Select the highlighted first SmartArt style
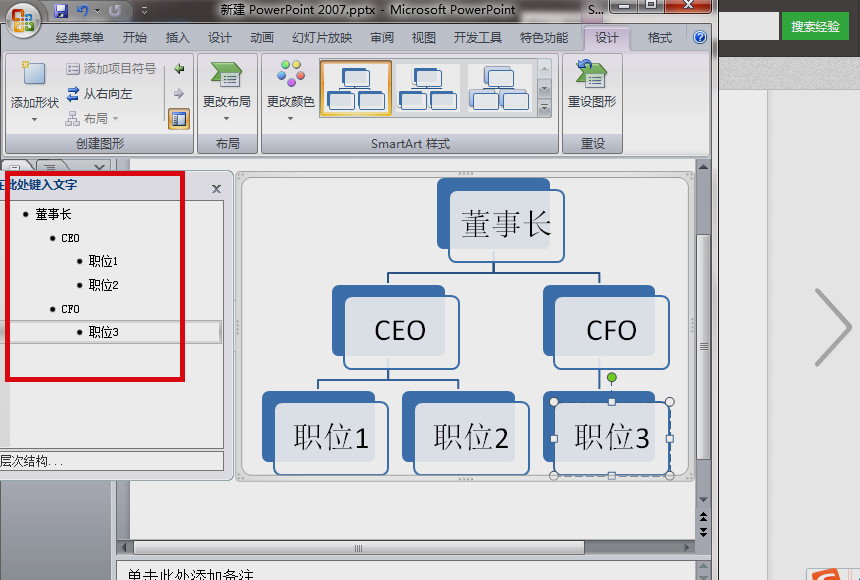This screenshot has width=860, height=580. click(356, 88)
